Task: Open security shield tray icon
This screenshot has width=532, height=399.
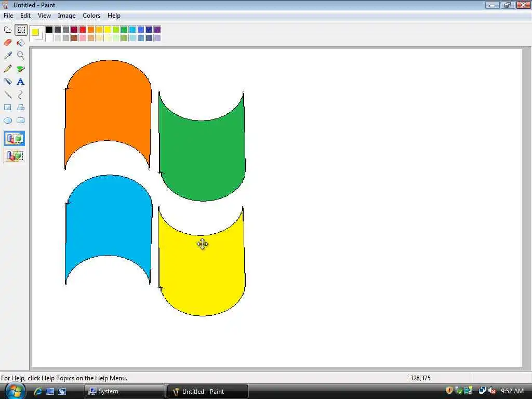Action: 449,391
